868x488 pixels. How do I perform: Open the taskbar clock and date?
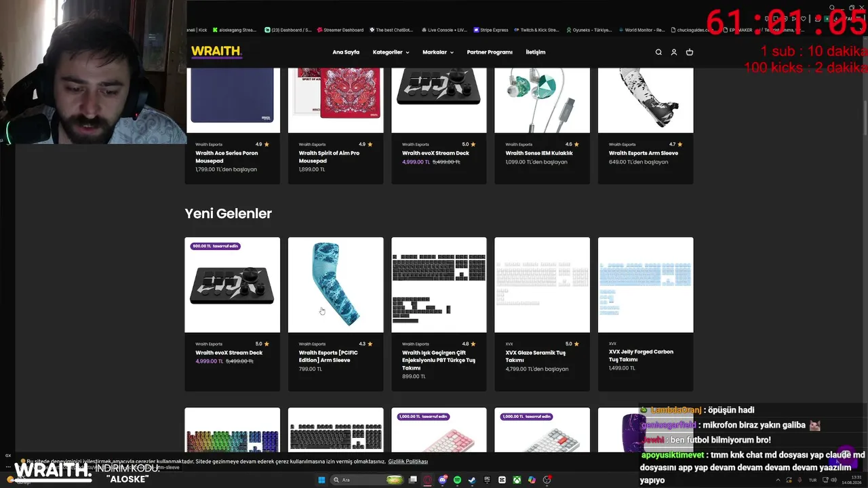[x=853, y=480]
